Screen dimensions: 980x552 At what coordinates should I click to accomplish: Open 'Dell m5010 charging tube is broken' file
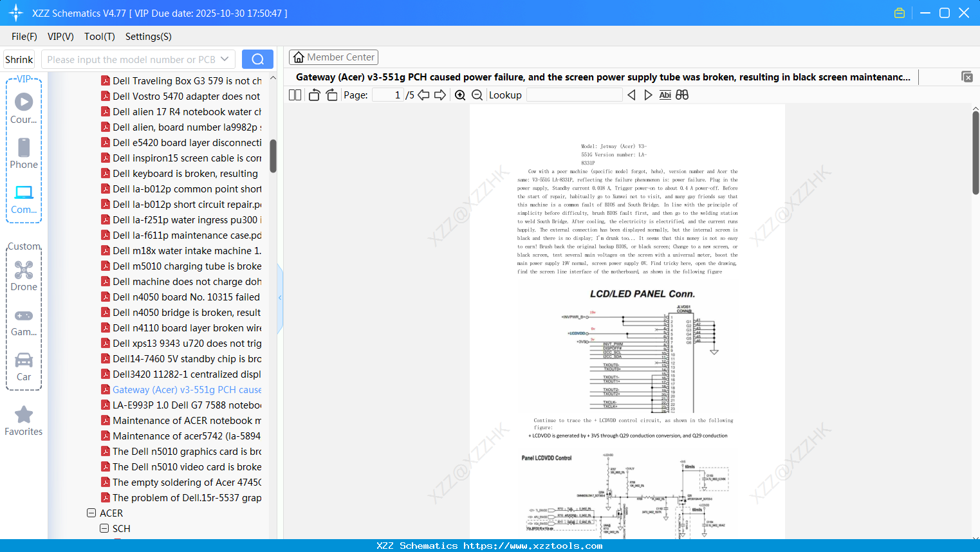coord(187,266)
